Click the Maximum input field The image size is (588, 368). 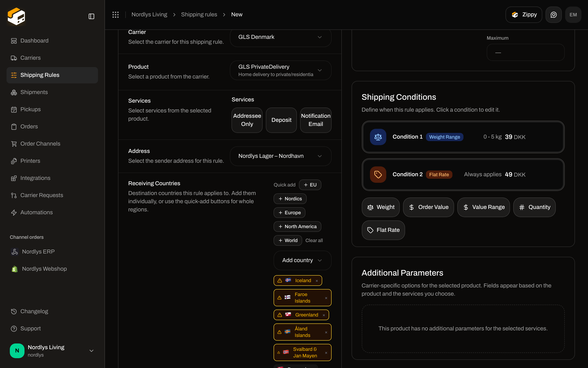pyautogui.click(x=526, y=52)
